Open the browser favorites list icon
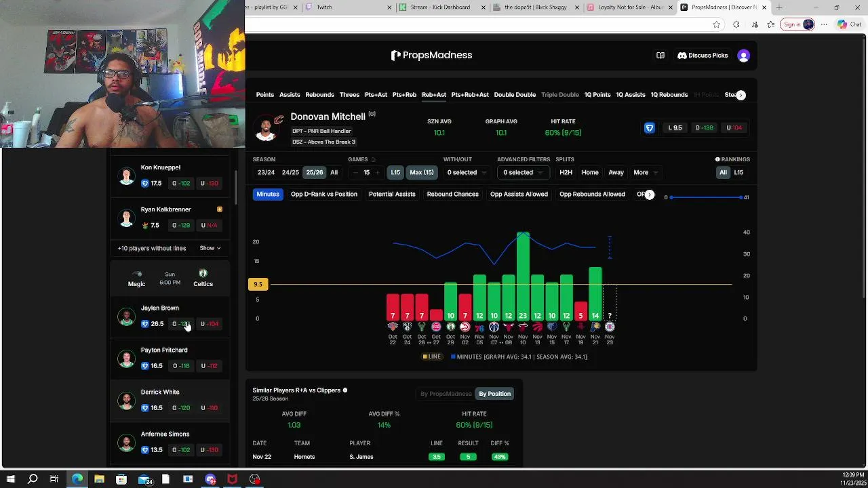This screenshot has width=868, height=488. [771, 24]
